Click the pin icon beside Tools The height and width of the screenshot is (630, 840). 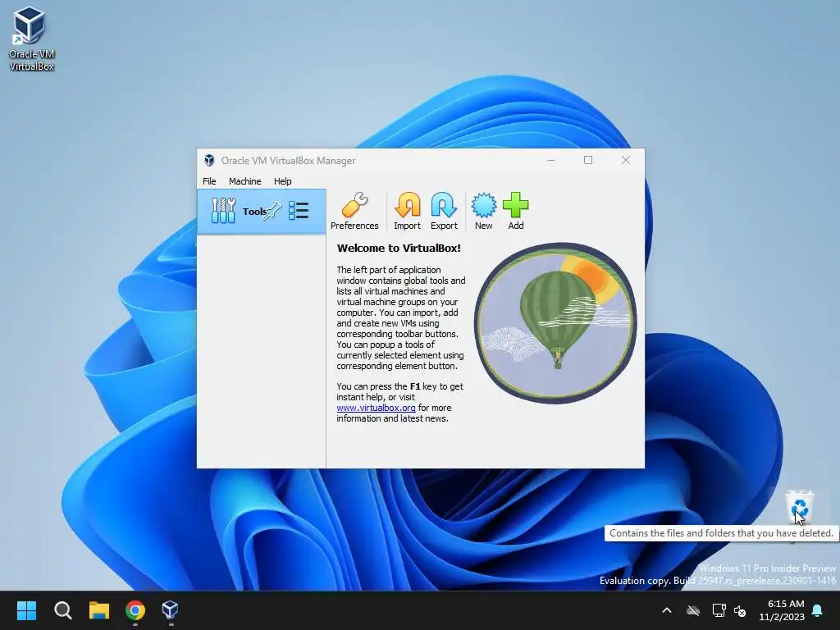click(x=272, y=211)
